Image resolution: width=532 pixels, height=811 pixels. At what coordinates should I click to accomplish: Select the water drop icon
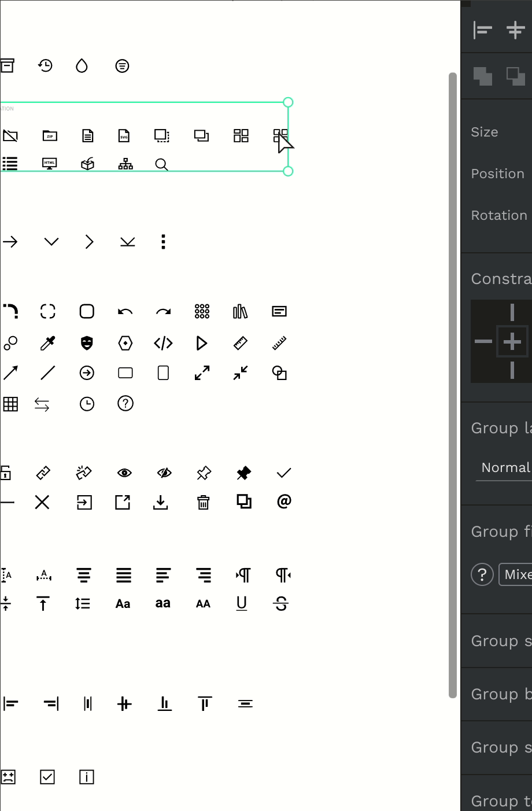pyautogui.click(x=82, y=66)
